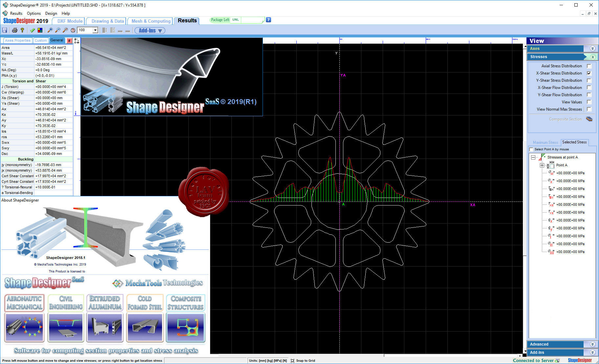
Task: Click the Package Left UNL indicator
Action: (236, 20)
